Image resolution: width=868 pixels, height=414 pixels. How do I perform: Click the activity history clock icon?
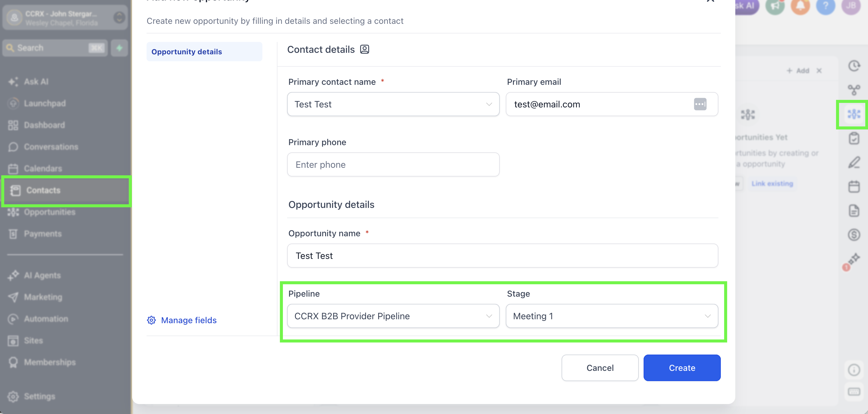[x=854, y=66]
